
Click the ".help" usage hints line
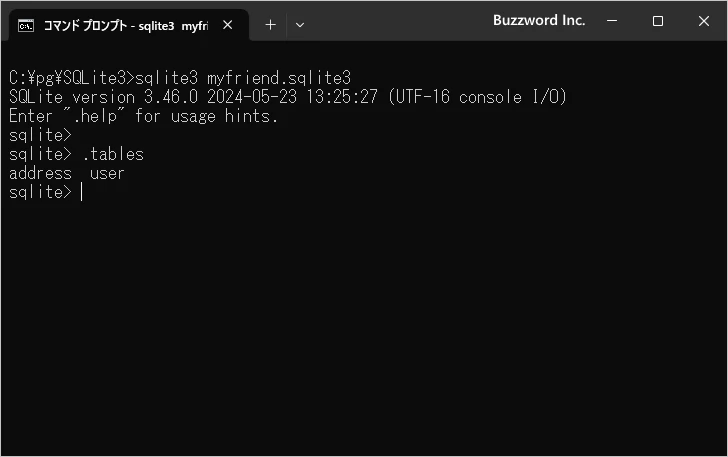[143, 116]
